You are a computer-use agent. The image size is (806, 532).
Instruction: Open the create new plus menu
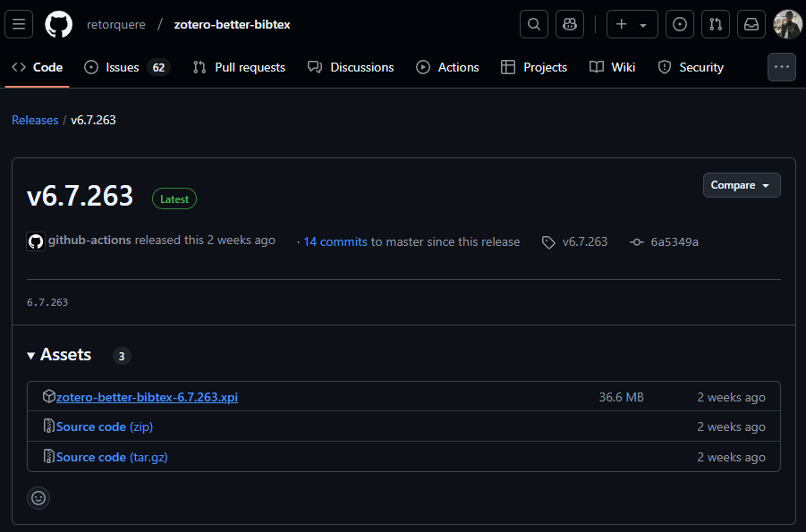tap(632, 24)
